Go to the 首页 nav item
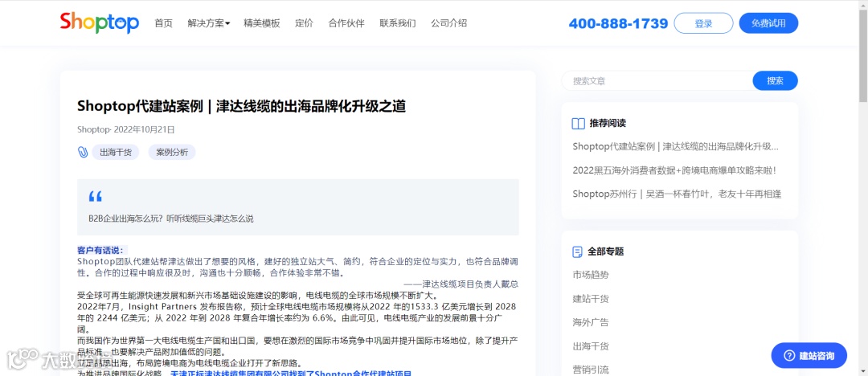The width and height of the screenshot is (868, 376). pos(163,23)
